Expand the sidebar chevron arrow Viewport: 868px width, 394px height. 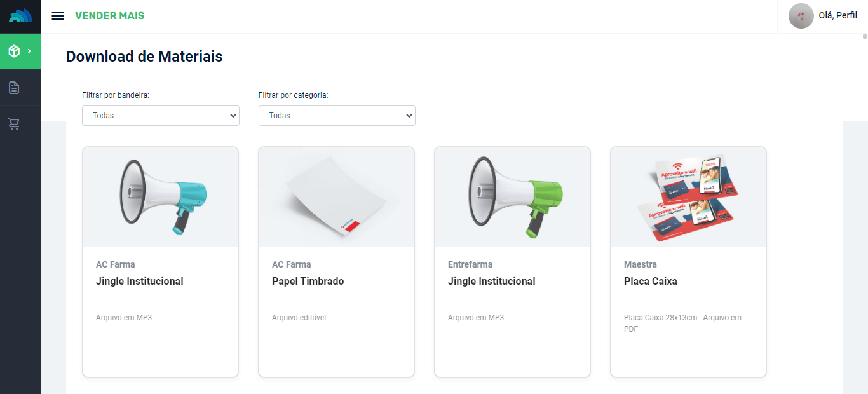pyautogui.click(x=29, y=51)
